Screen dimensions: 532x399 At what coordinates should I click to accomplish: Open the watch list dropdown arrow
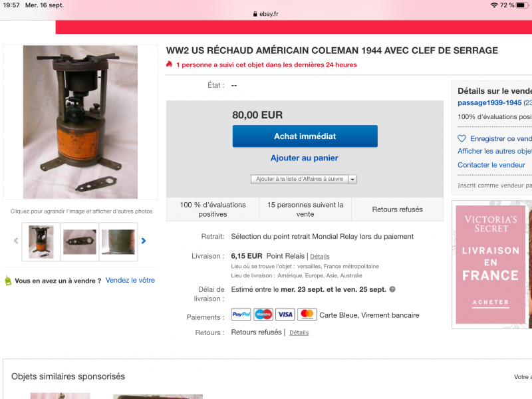352,179
